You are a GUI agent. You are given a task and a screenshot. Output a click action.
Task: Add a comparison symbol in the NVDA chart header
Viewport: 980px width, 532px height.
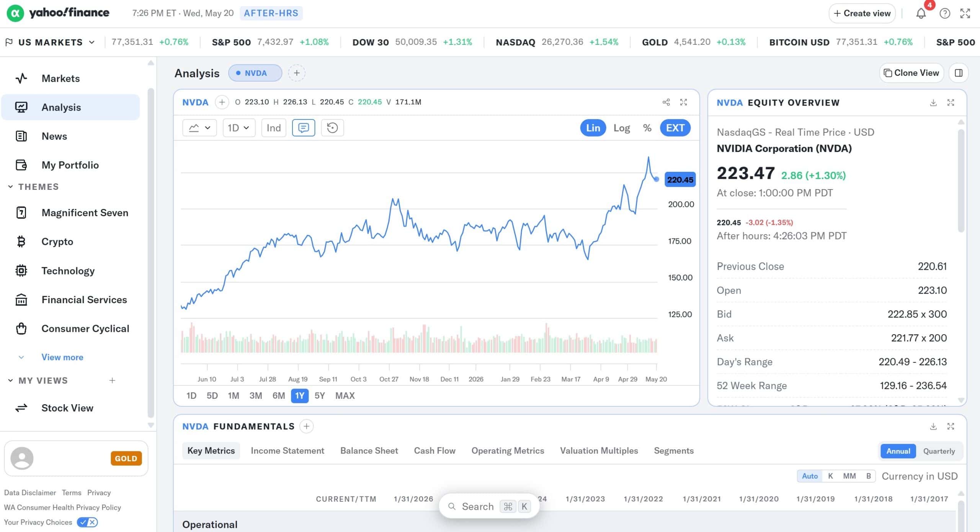click(222, 102)
